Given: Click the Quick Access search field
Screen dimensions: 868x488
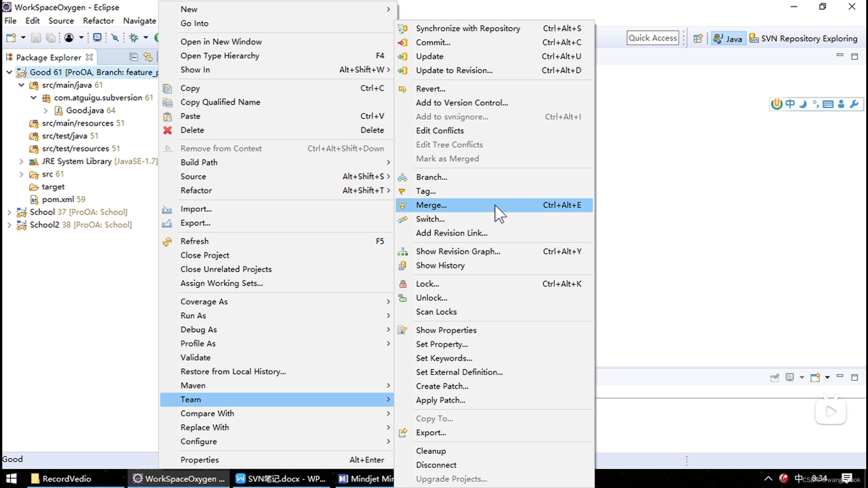Looking at the screenshot, I should (653, 38).
